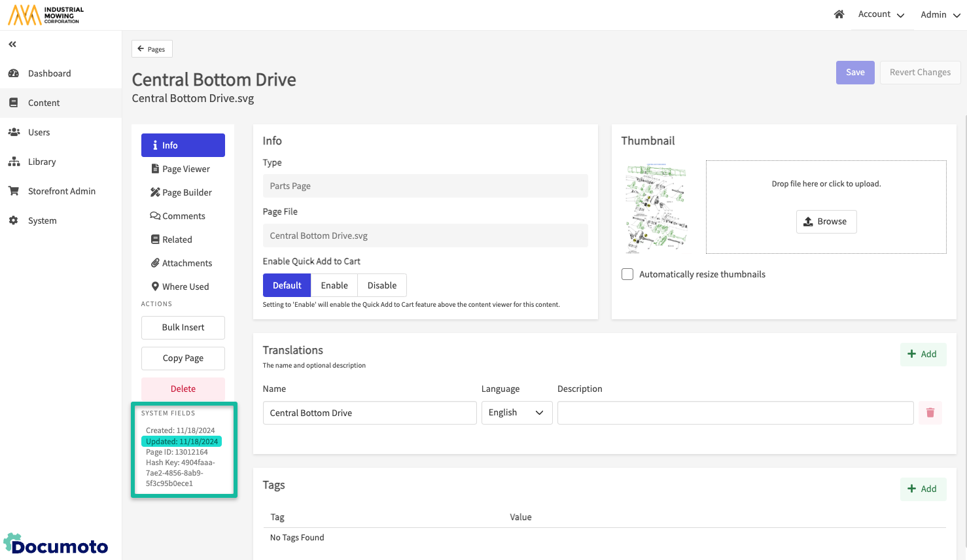Switch to the Page Viewer tab

click(186, 169)
